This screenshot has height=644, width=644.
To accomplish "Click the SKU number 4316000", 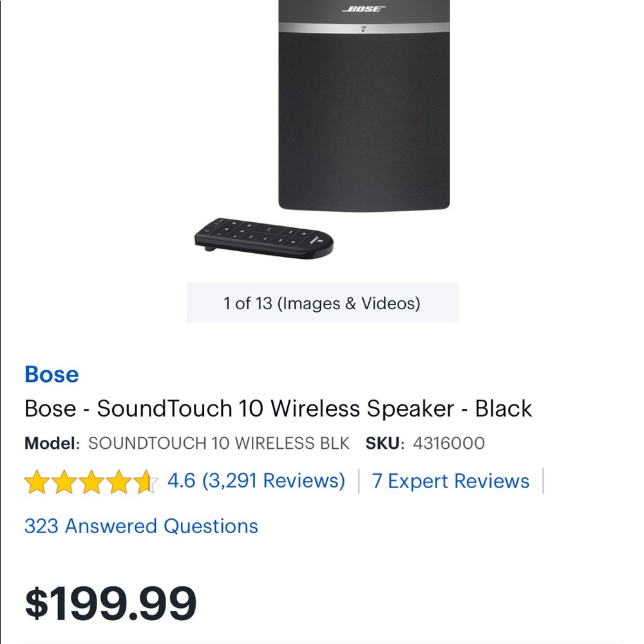I will click(x=449, y=443).
